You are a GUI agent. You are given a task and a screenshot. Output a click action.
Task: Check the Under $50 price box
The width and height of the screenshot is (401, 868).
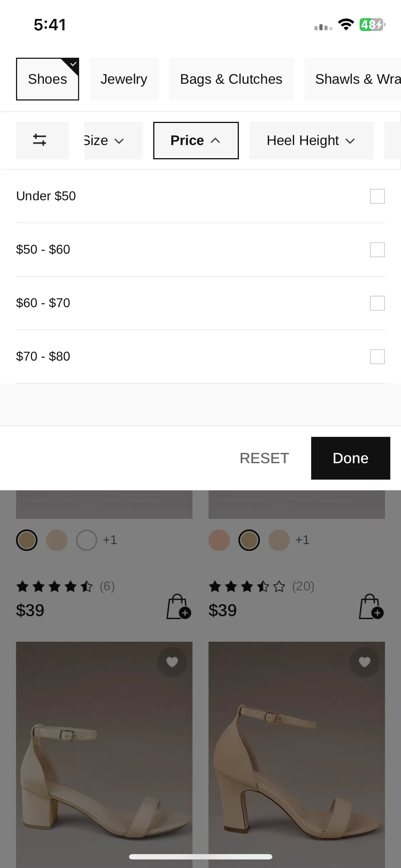377,196
